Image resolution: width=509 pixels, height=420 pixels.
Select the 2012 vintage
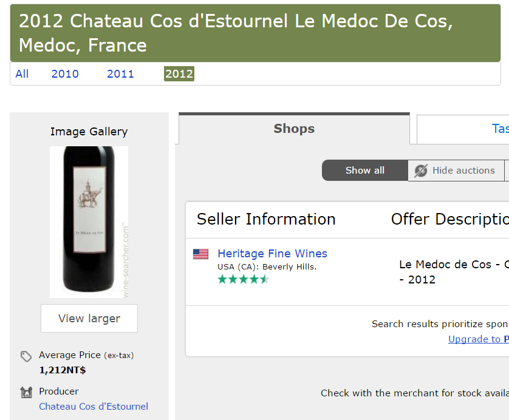point(179,73)
